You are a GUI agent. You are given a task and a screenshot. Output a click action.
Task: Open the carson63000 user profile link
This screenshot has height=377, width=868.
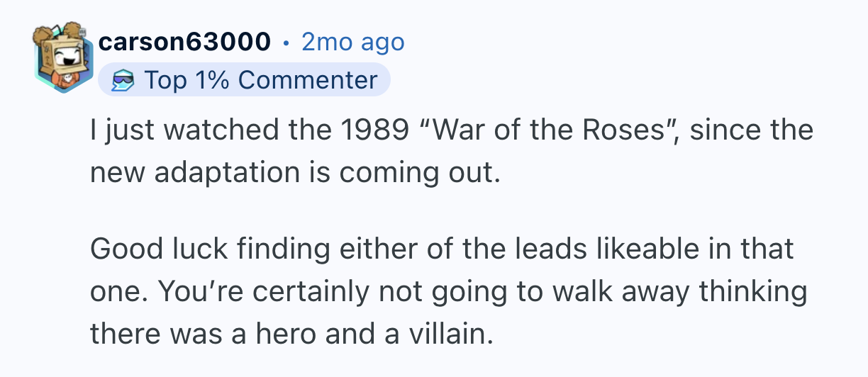184,43
